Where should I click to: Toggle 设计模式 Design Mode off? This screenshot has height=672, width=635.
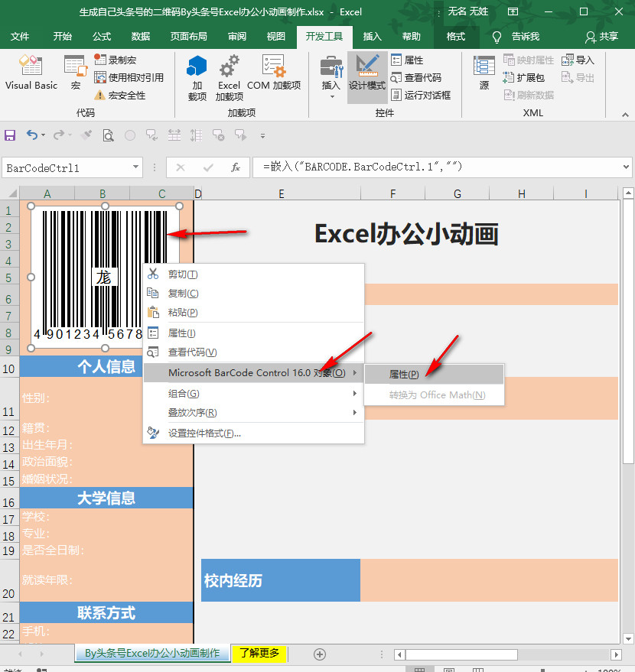pyautogui.click(x=367, y=76)
